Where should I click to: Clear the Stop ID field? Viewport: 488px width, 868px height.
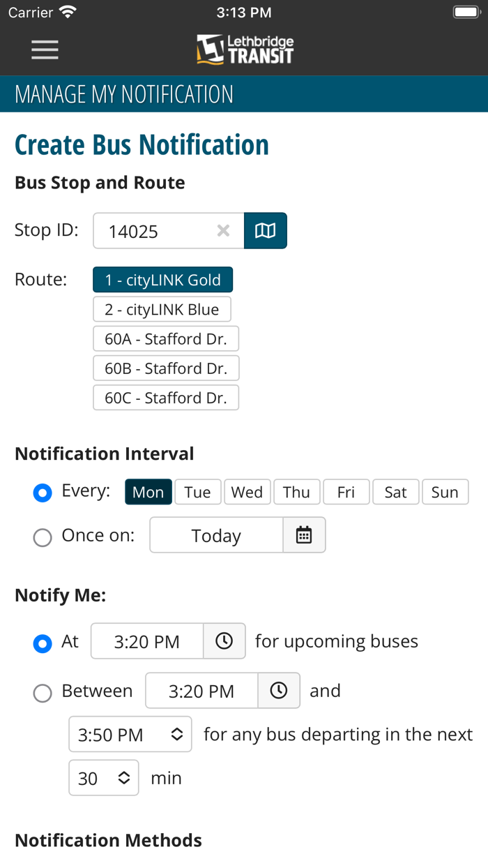tap(222, 230)
